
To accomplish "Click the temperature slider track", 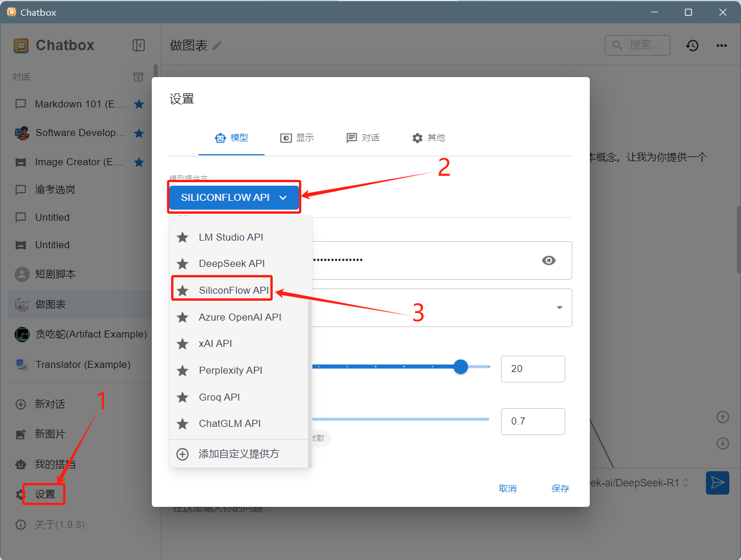I will (401, 419).
